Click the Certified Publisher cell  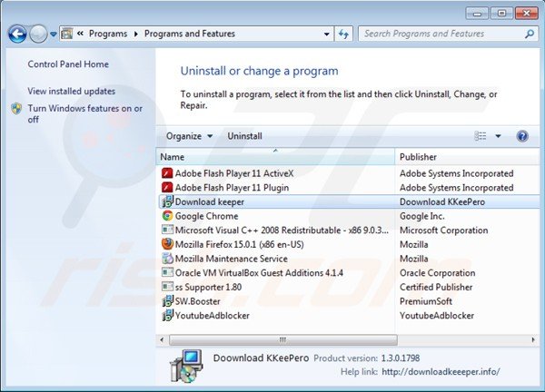[436, 287]
